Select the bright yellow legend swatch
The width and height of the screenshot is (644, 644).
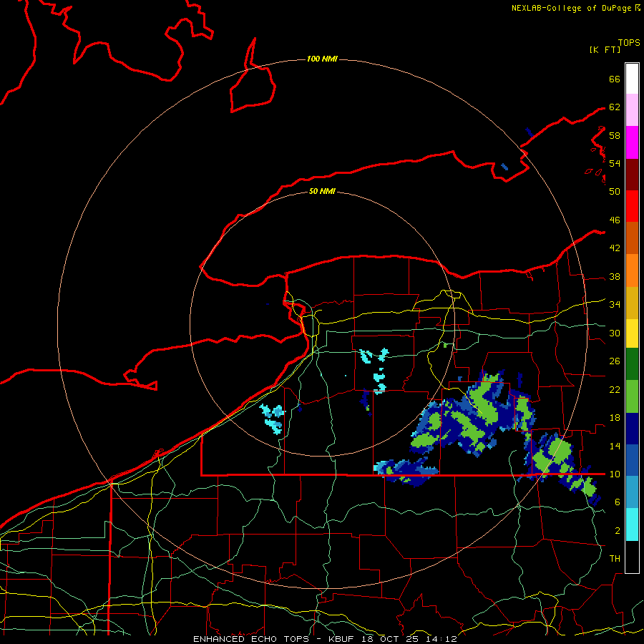point(632,333)
